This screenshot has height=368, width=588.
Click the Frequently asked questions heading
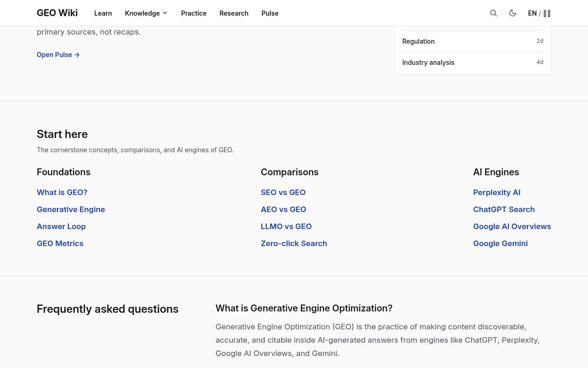(107, 309)
